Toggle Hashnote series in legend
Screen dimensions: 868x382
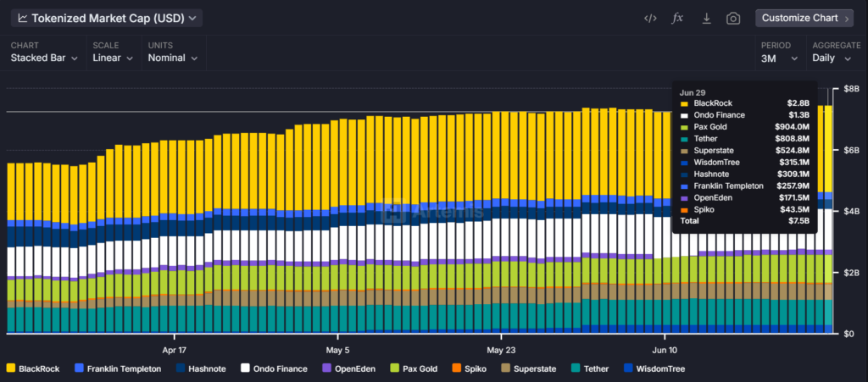[200, 368]
